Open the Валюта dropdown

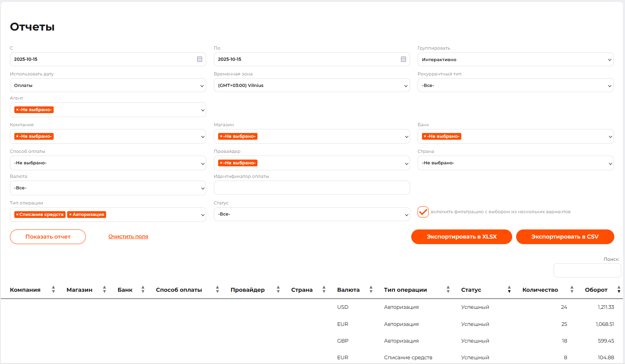108,188
